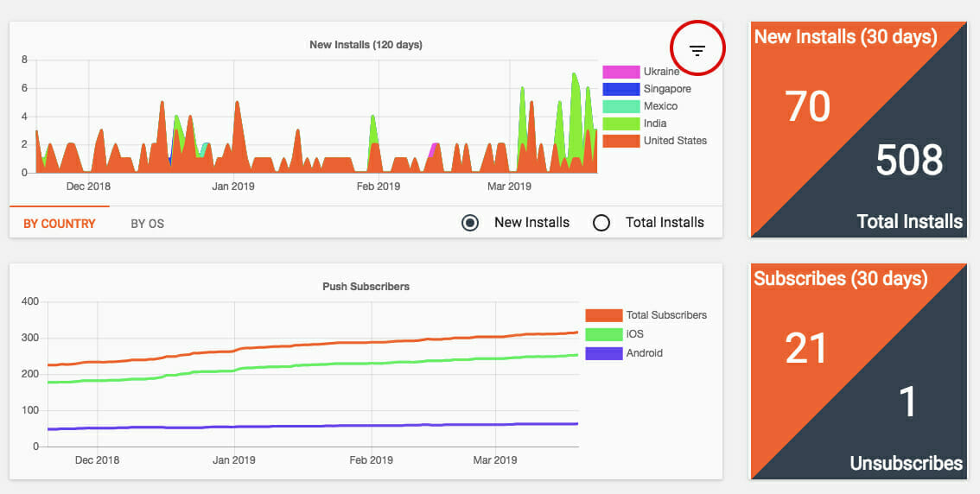The image size is (980, 494).
Task: Click the 'Android' legend label
Action: [645, 353]
